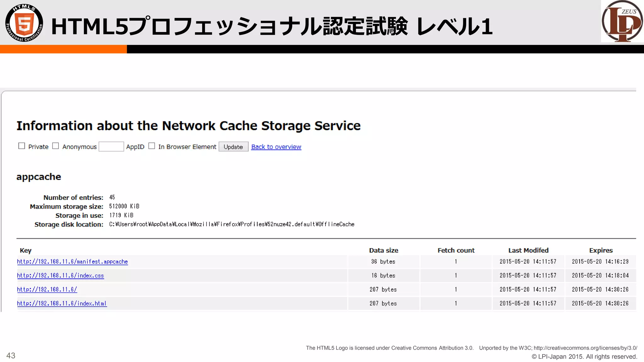Select the OfflineCache storage disk path
This screenshot has width=644, height=362.
pos(232,224)
